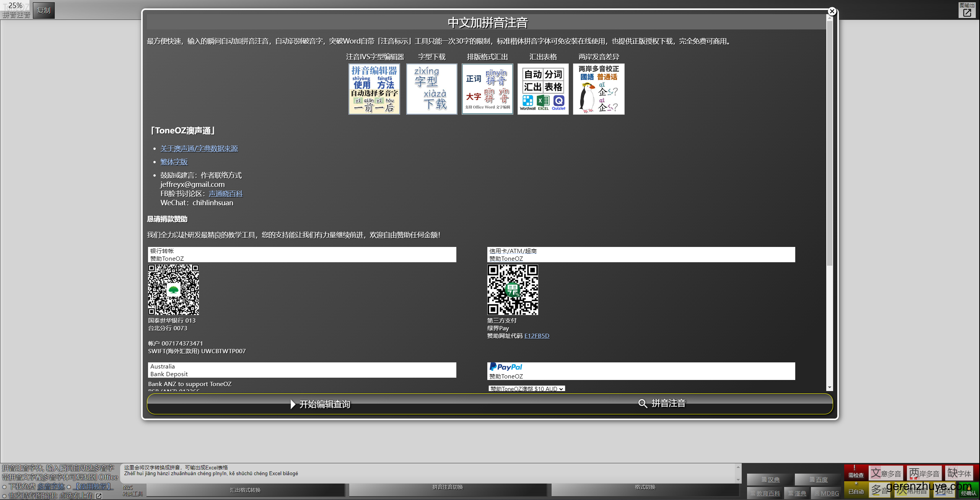Expand the 赞助ToneOZ澳币 $10 AUD dropdown

(x=527, y=389)
